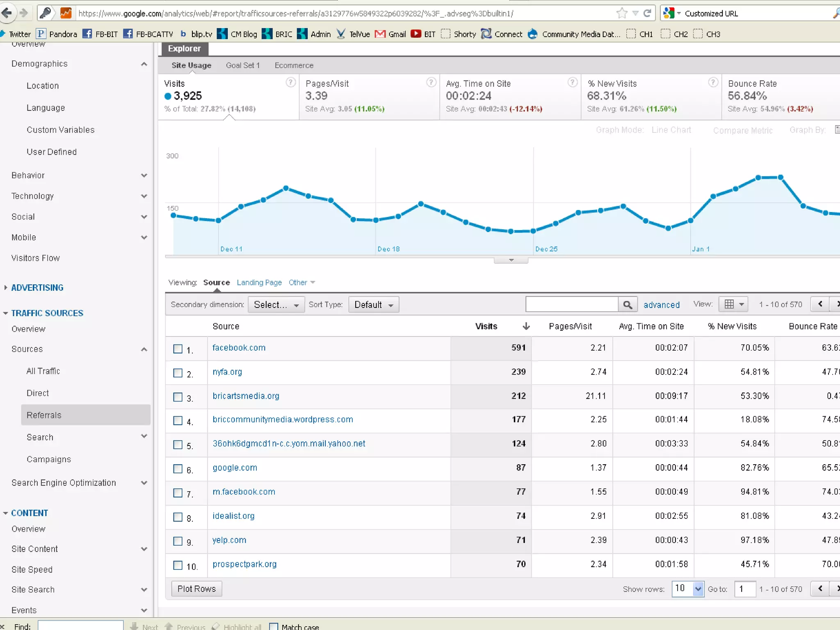Viewport: 840px width, 630px height.
Task: Click the table search input field
Action: (x=572, y=304)
